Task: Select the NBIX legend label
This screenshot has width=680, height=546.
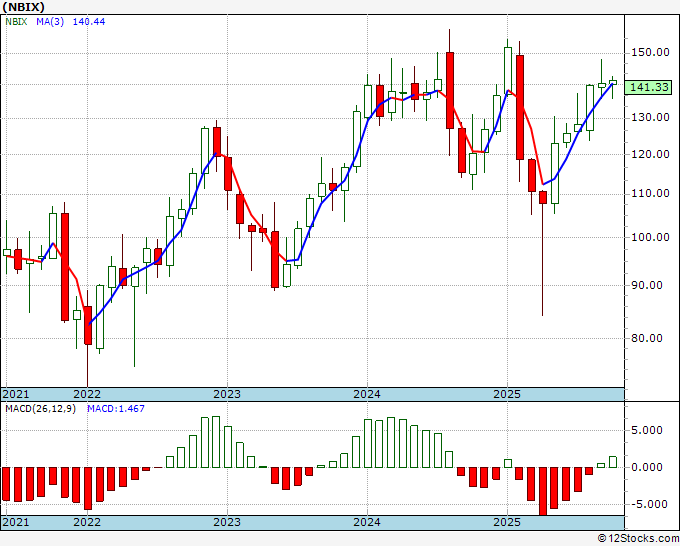Action: pyautogui.click(x=16, y=22)
